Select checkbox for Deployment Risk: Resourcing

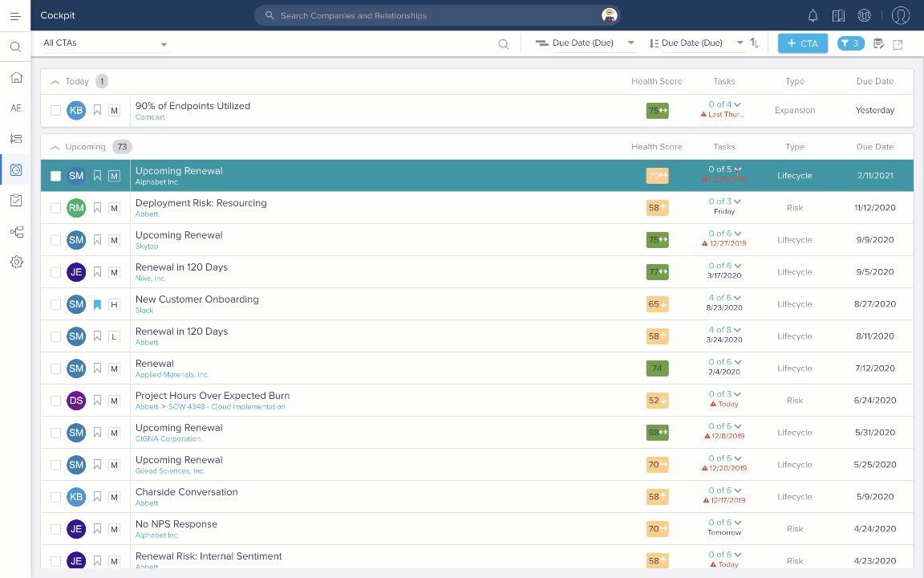click(x=55, y=208)
